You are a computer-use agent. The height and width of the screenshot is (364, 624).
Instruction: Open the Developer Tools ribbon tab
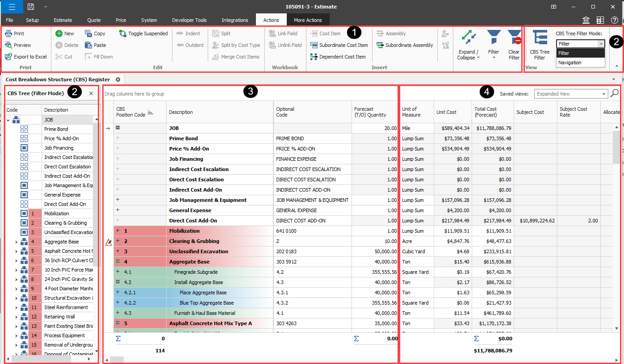pos(189,20)
